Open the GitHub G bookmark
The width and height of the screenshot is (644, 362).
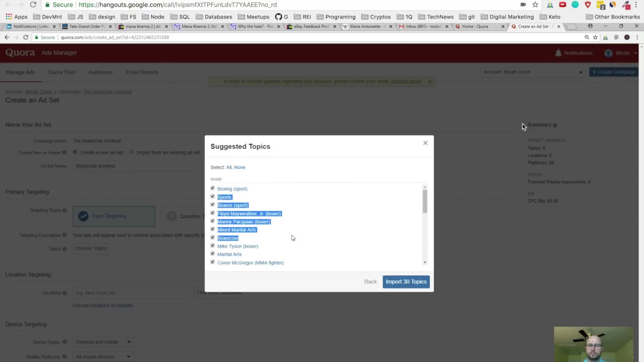281,17
